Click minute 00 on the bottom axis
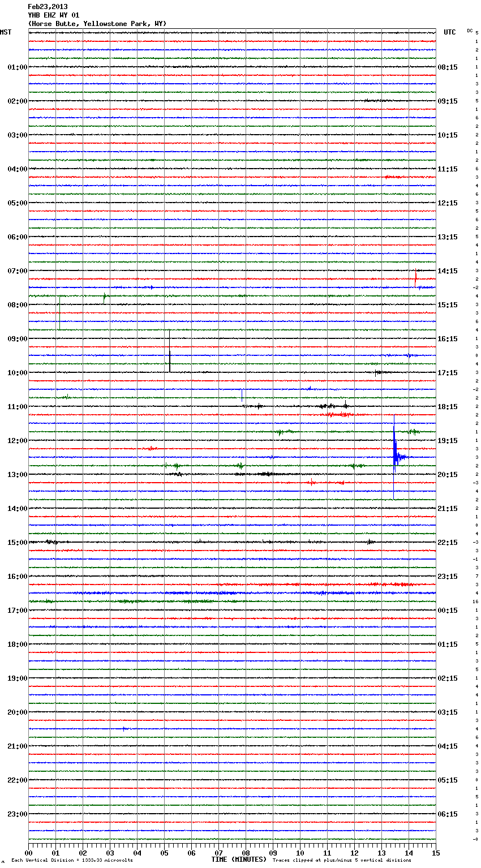This screenshot has height=868, width=481. pos(29,853)
